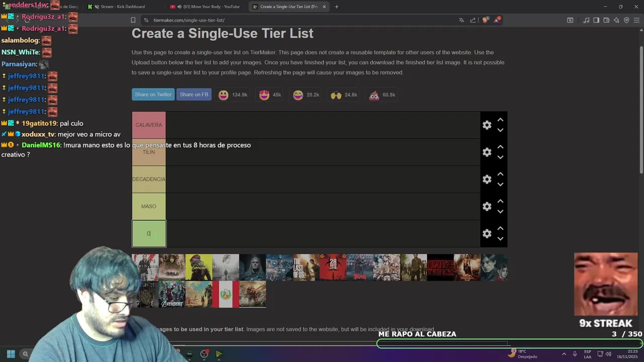The width and height of the screenshot is (644, 362).
Task: Open weather widget showing 18°C
Action: point(522,354)
